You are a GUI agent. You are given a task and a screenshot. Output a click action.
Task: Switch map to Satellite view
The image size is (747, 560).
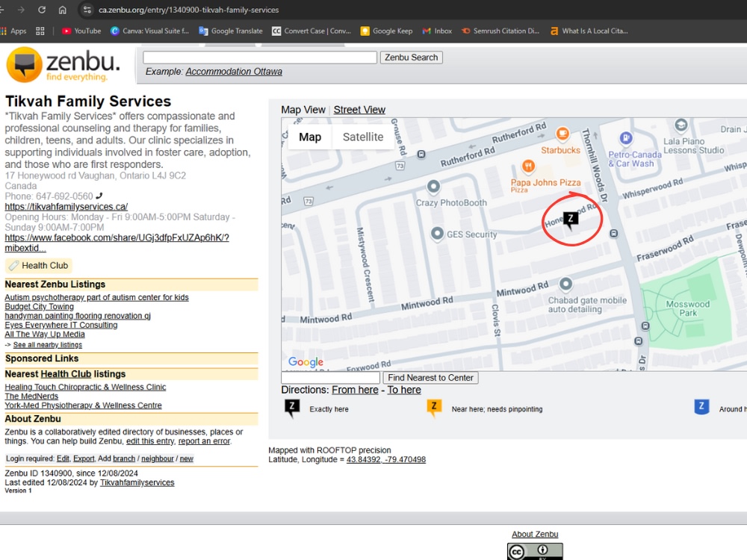(x=362, y=137)
